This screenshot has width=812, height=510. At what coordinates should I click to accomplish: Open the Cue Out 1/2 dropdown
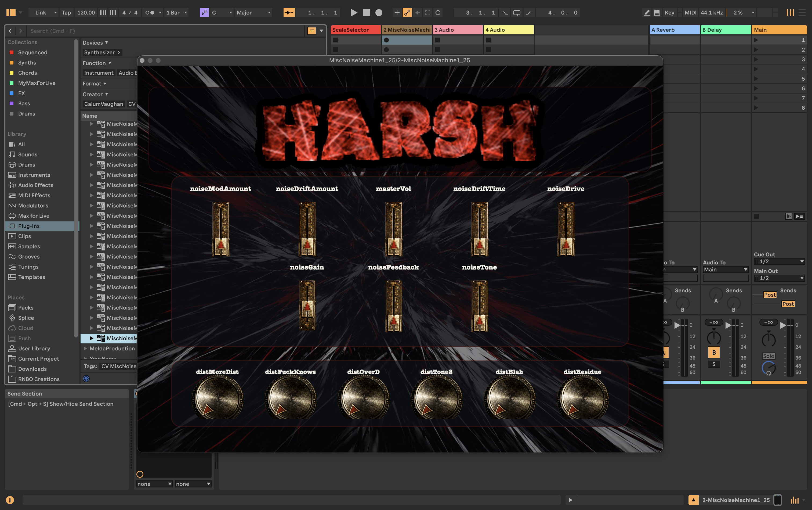[x=779, y=261]
